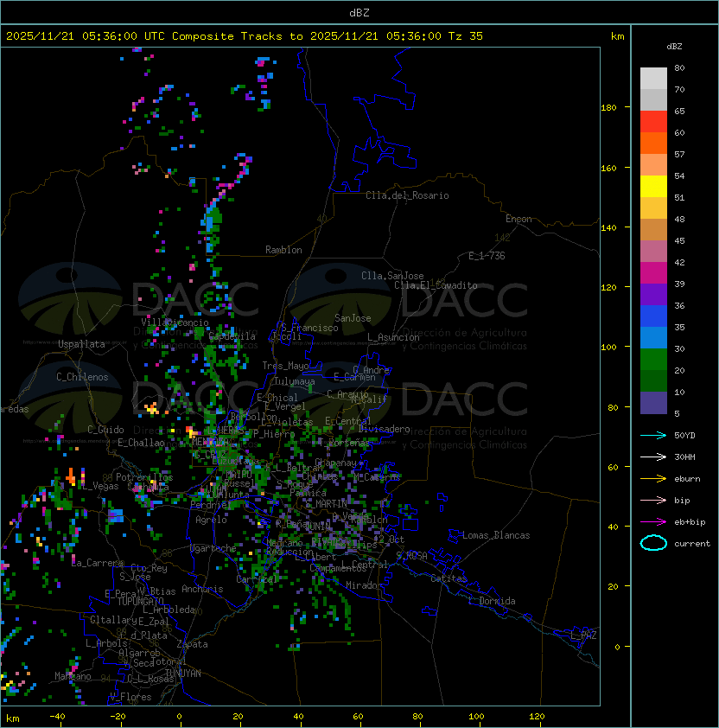Click the L_Dormida map label
The width and height of the screenshot is (719, 728).
[492, 601]
